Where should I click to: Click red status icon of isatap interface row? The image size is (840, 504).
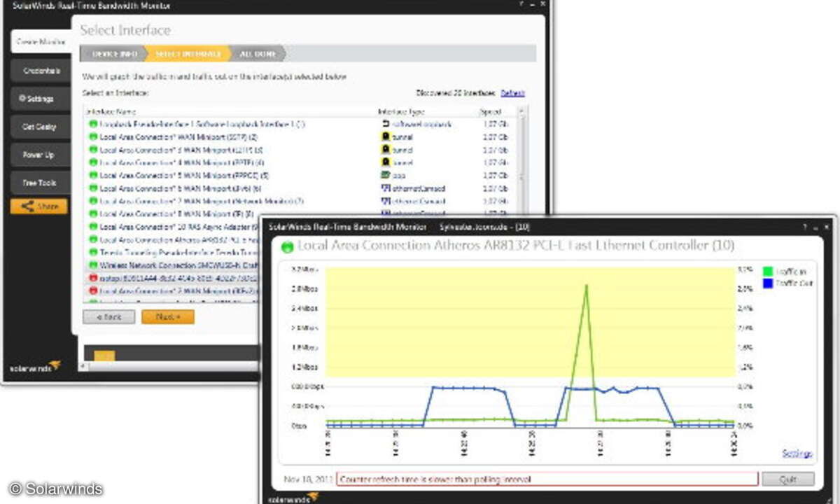point(92,278)
